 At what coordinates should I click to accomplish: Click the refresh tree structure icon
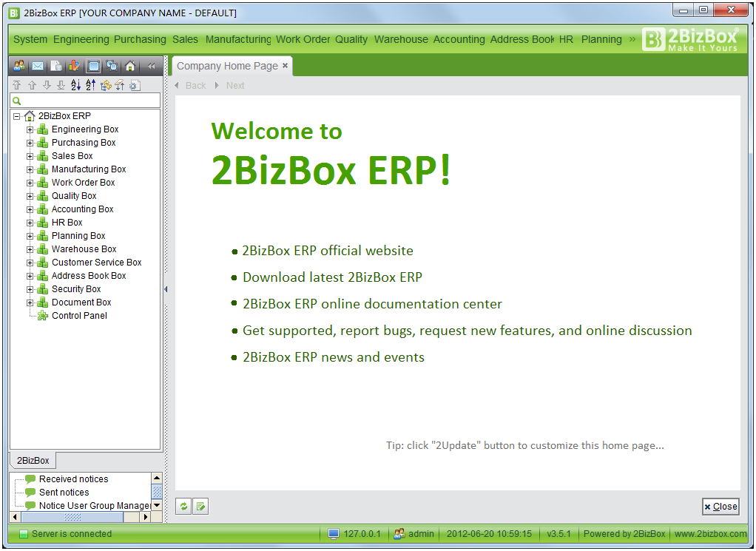pyautogui.click(x=106, y=85)
